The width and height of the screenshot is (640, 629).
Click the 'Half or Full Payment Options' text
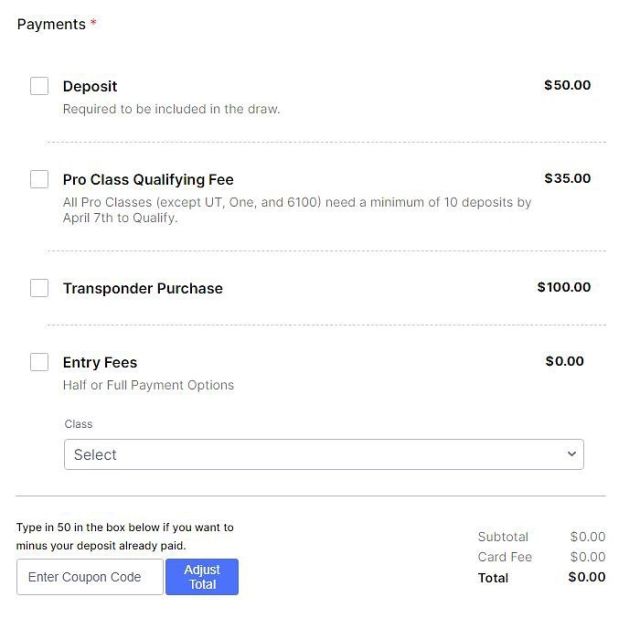coord(148,385)
